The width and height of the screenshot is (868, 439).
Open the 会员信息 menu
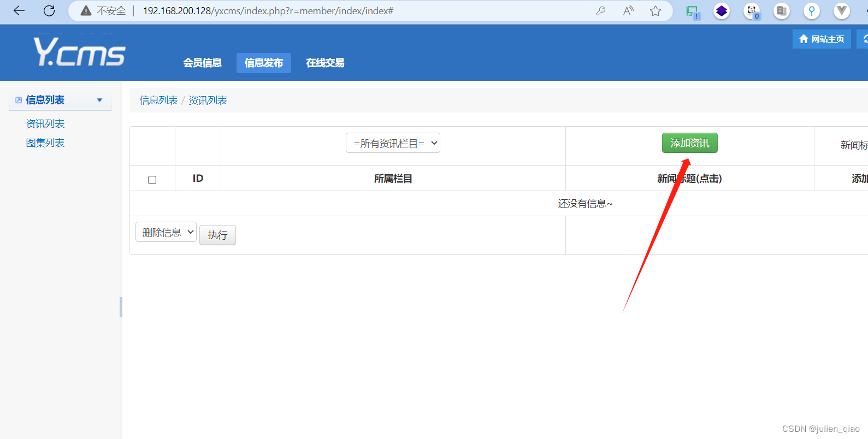pyautogui.click(x=203, y=63)
